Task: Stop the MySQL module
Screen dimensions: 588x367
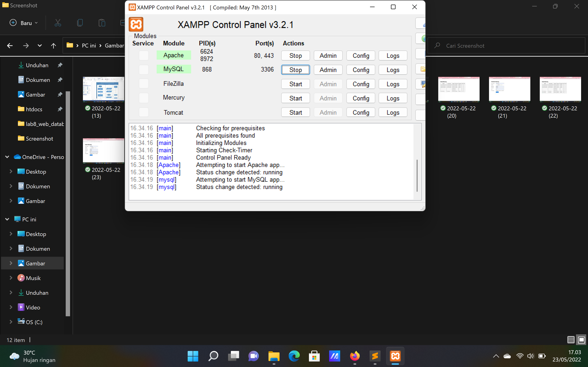Action: (x=295, y=70)
